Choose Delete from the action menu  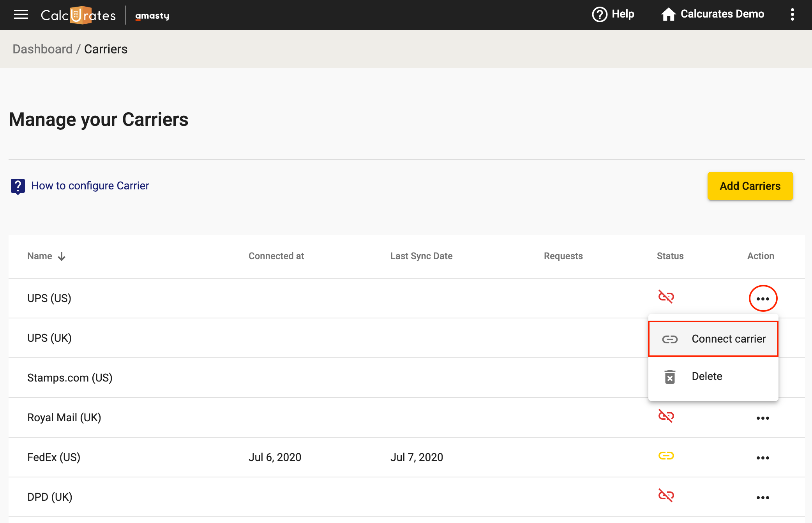[x=713, y=376]
